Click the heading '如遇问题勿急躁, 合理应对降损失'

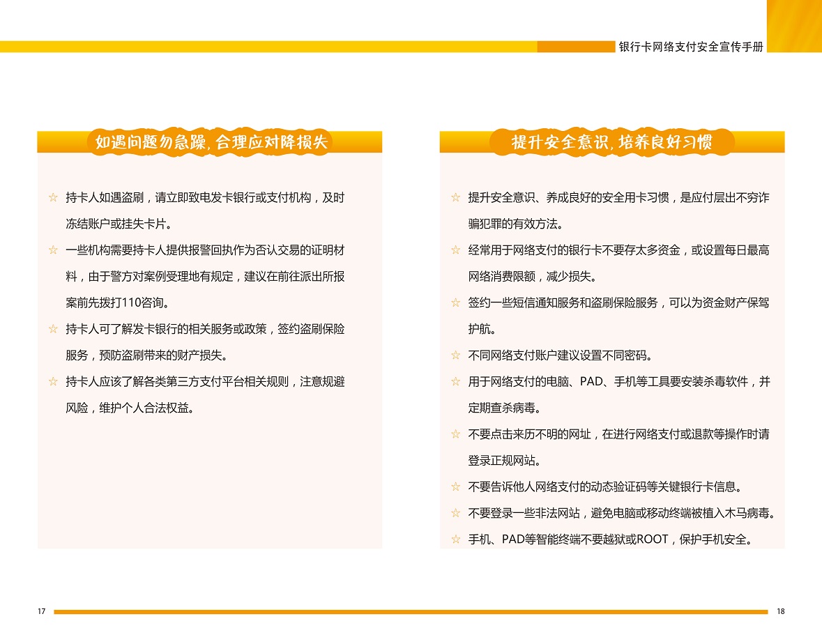click(211, 142)
